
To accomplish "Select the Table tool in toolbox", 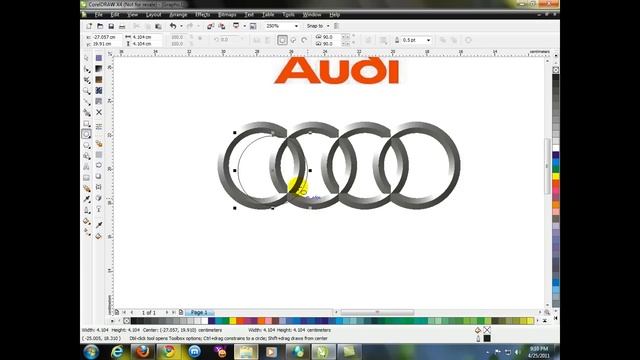I will pos(87,178).
